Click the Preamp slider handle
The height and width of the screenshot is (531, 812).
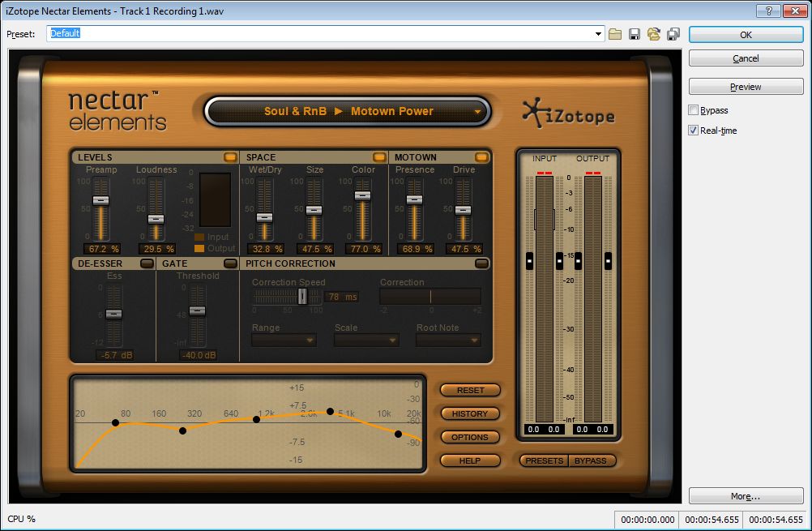coord(101,200)
